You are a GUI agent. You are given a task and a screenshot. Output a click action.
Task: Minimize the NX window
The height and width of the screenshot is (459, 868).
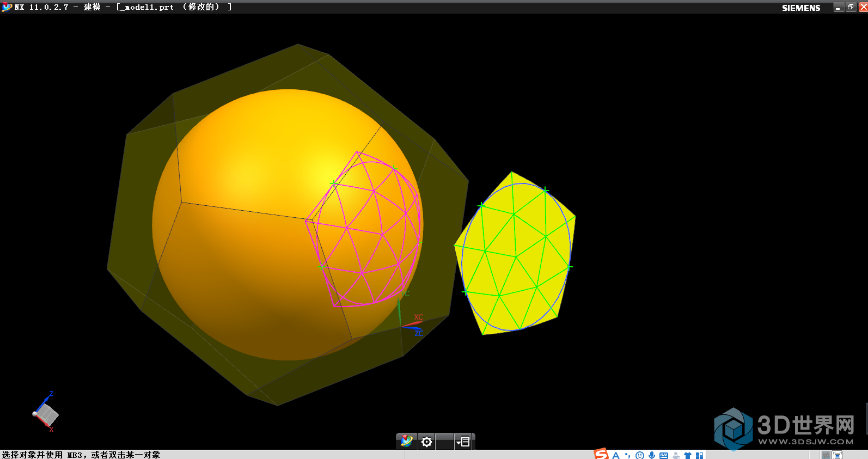click(x=839, y=7)
